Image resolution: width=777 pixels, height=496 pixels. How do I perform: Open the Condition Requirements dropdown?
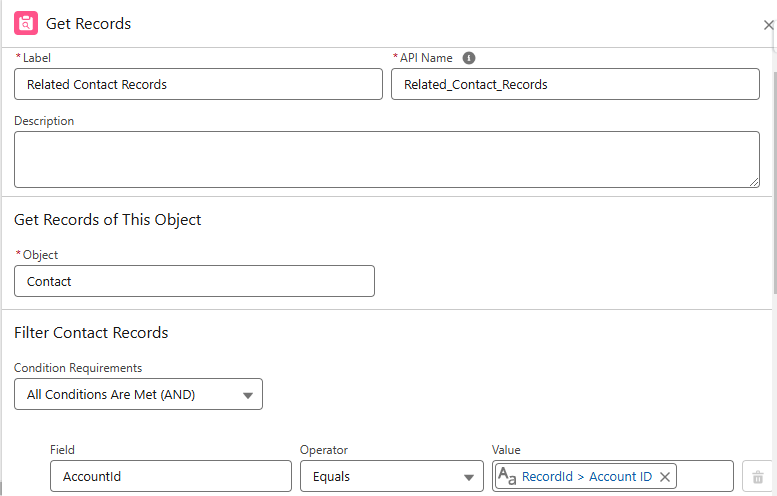point(138,394)
